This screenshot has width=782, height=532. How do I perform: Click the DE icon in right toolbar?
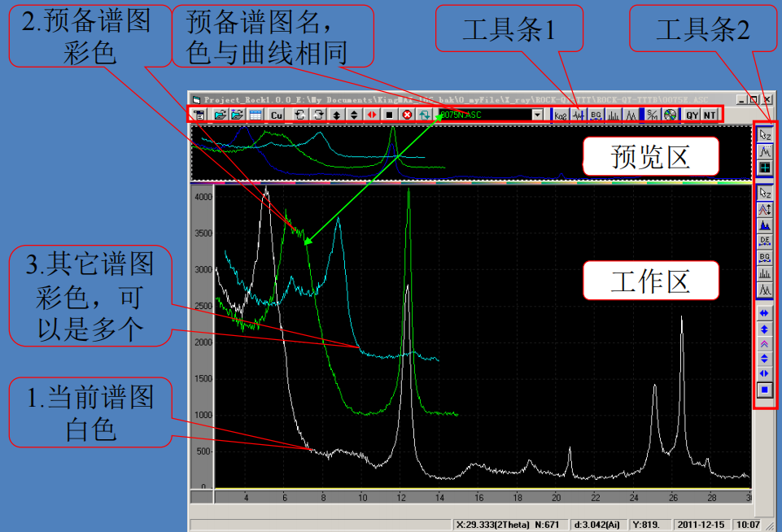764,241
